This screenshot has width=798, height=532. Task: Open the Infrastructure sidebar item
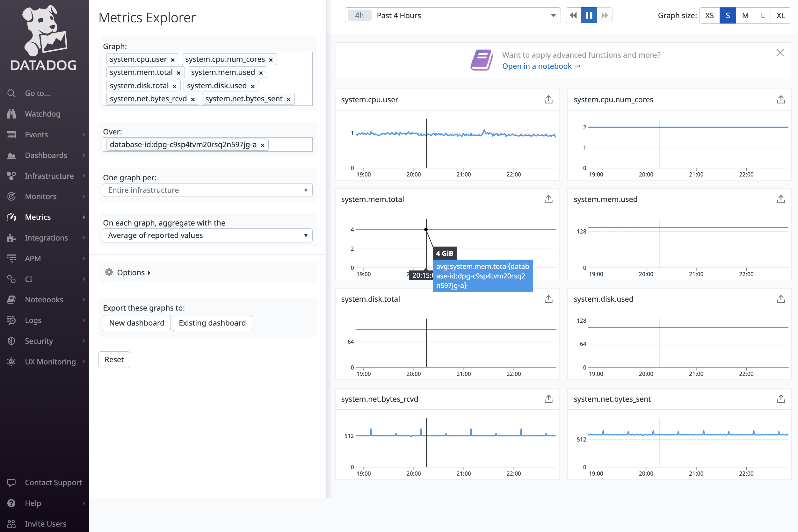pos(49,176)
